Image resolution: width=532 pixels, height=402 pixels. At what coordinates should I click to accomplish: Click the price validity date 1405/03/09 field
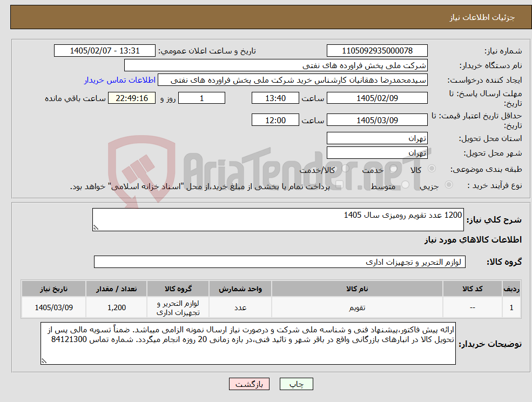377,120
